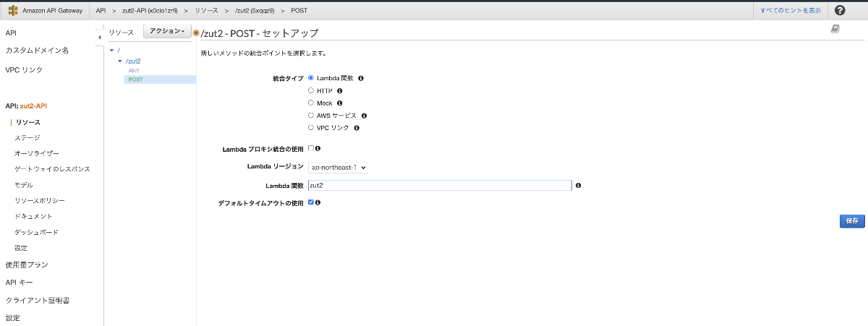Open 使用量プラン in sidebar
The image size is (868, 326).
pos(27,265)
